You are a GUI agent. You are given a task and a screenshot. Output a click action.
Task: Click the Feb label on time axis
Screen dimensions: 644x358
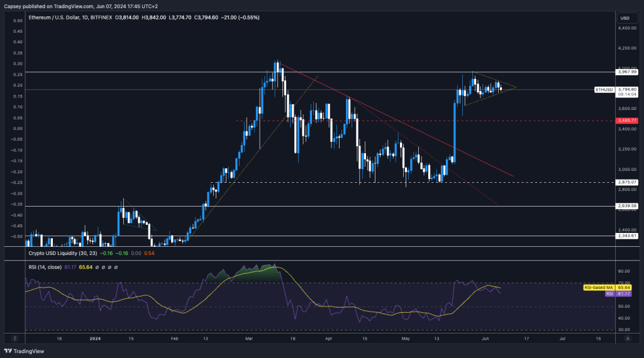coord(175,339)
